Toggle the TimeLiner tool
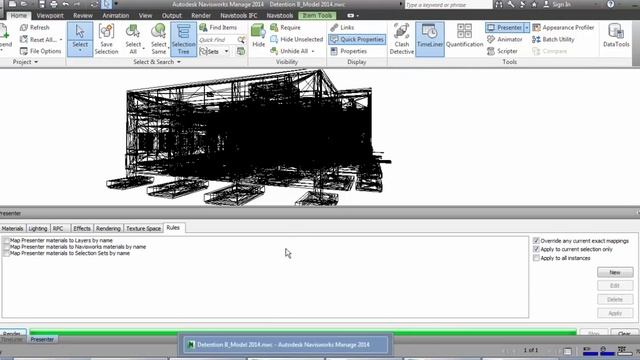This screenshot has width=640, height=360. [430, 39]
